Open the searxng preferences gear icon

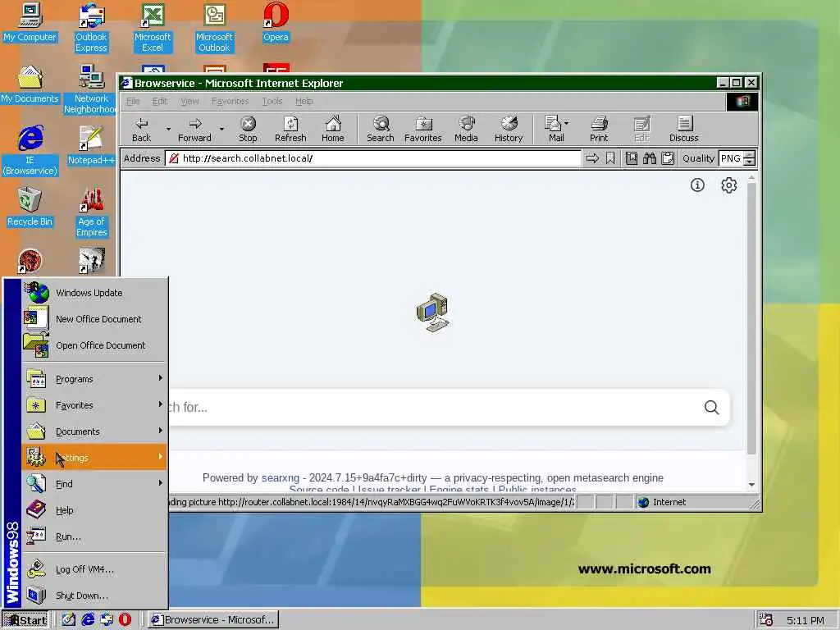tap(728, 185)
